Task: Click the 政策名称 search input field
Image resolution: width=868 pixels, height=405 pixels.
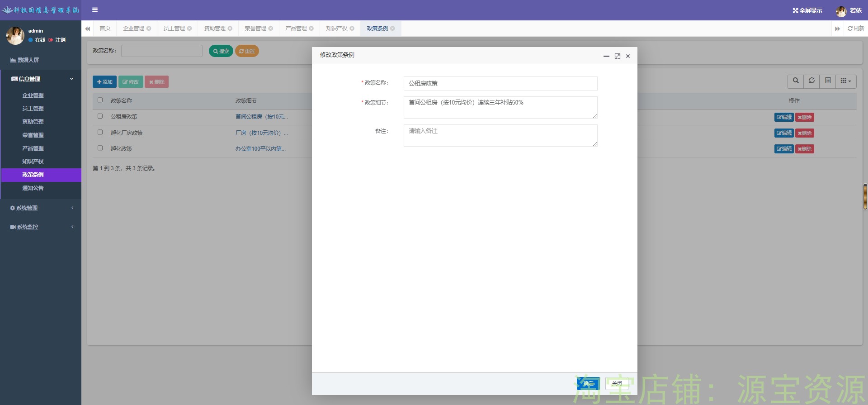Action: [162, 51]
